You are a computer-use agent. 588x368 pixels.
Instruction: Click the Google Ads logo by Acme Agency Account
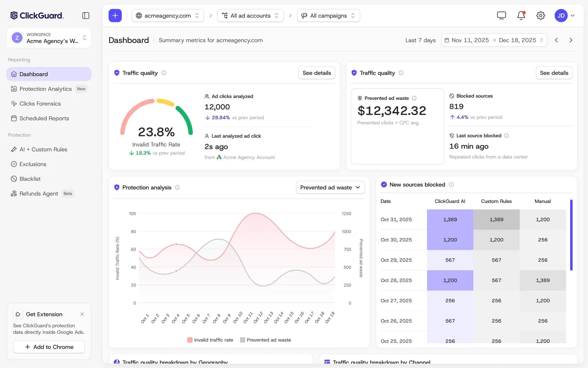(x=219, y=157)
